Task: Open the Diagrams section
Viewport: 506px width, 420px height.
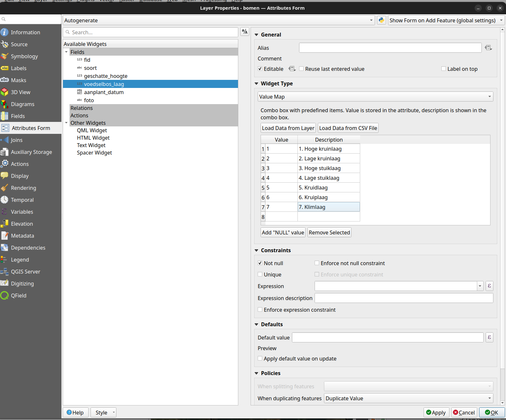Action: 22,104
